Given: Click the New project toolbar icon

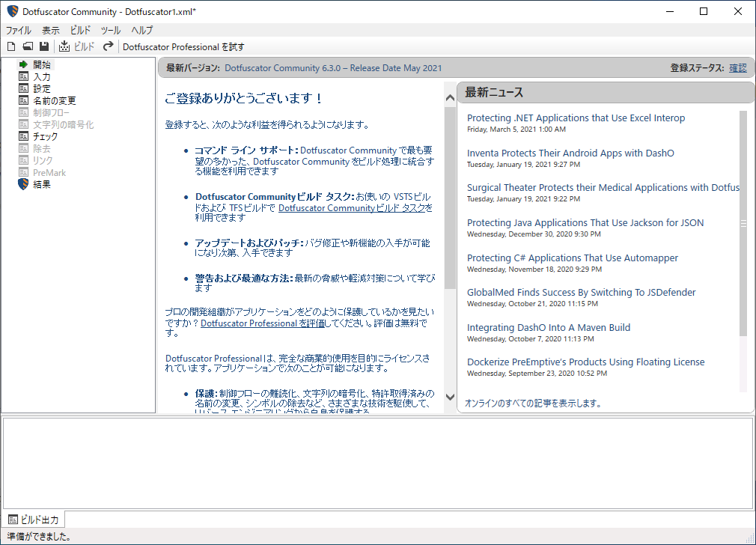Looking at the screenshot, I should [x=11, y=46].
